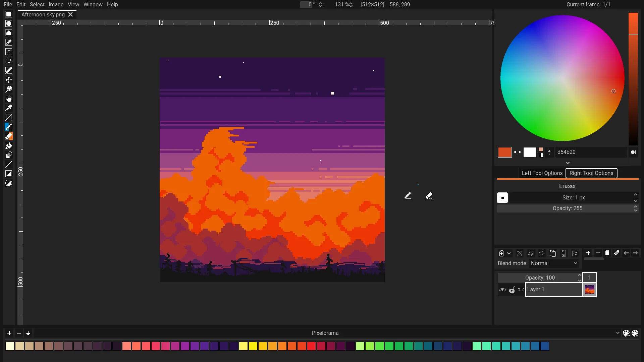Open the Blend mode dropdown
The height and width of the screenshot is (362, 644).
[554, 263]
